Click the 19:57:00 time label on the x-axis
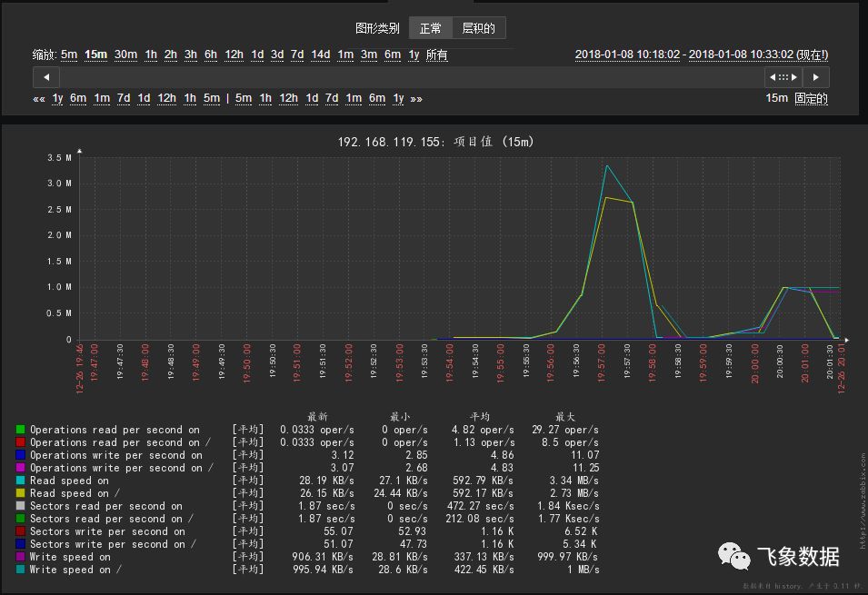The height and width of the screenshot is (595, 868). click(602, 362)
